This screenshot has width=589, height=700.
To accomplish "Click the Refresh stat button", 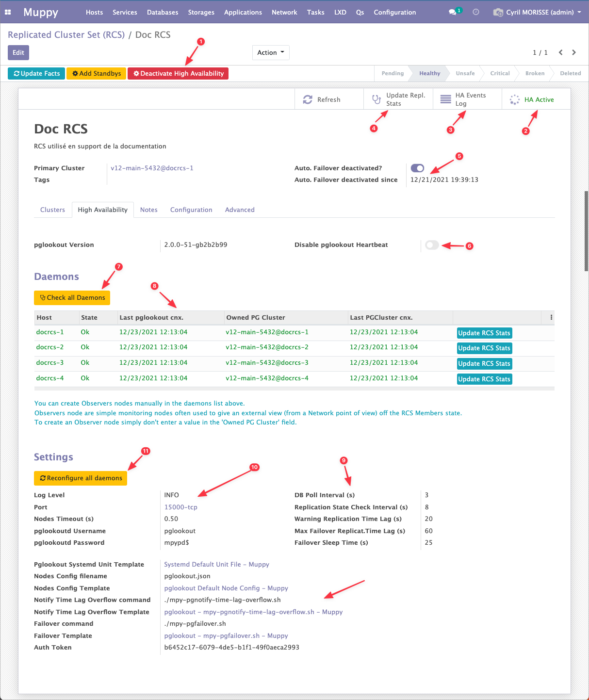I will 322,99.
